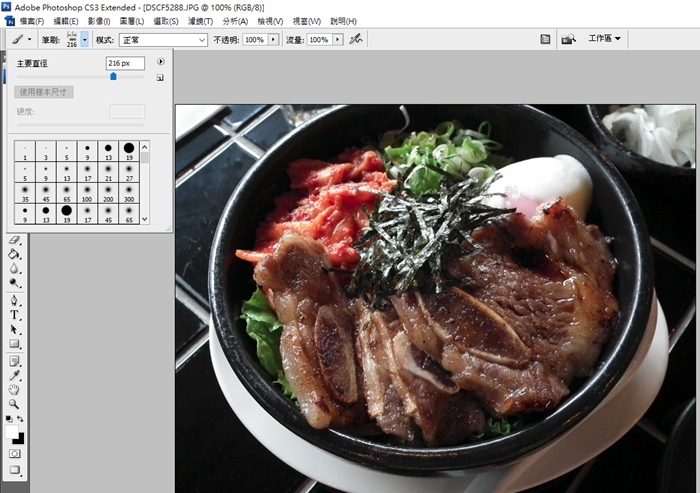This screenshot has width=700, height=493.
Task: Select the Pen tool
Action: (15, 300)
